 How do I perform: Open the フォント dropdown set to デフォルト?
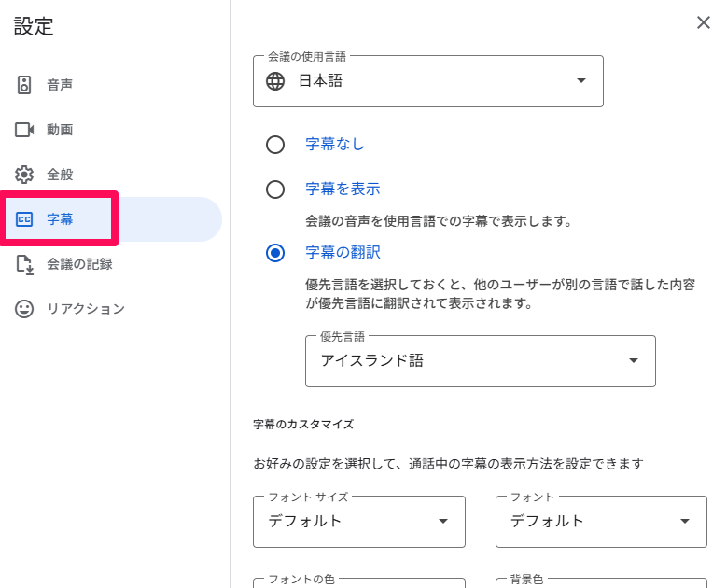click(x=601, y=521)
